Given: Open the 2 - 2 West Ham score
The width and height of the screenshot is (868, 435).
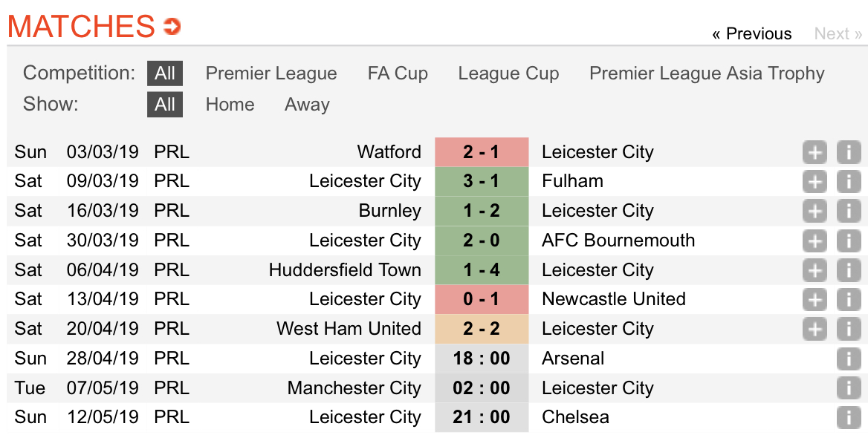Looking at the screenshot, I should tap(482, 329).
